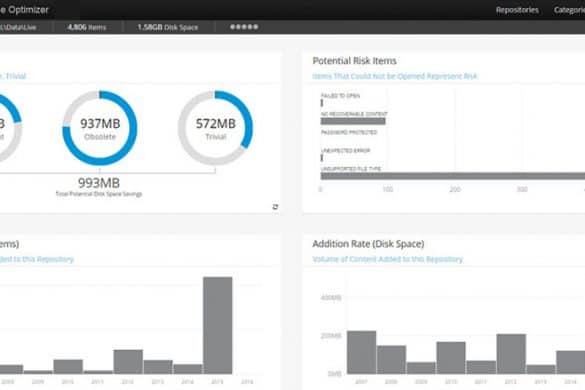Image resolution: width=585 pixels, height=390 pixels.
Task: Click the 2009 bar in Disk Space chart
Action: pyautogui.click(x=421, y=368)
